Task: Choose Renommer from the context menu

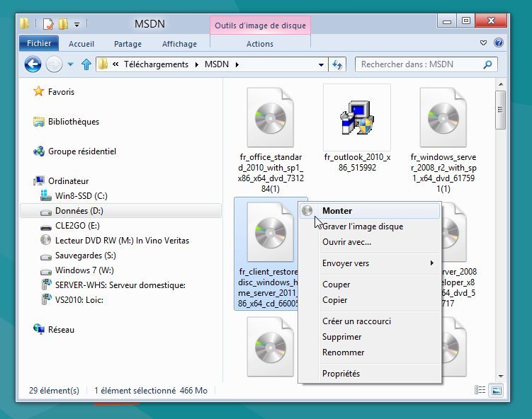Action: (x=370, y=352)
